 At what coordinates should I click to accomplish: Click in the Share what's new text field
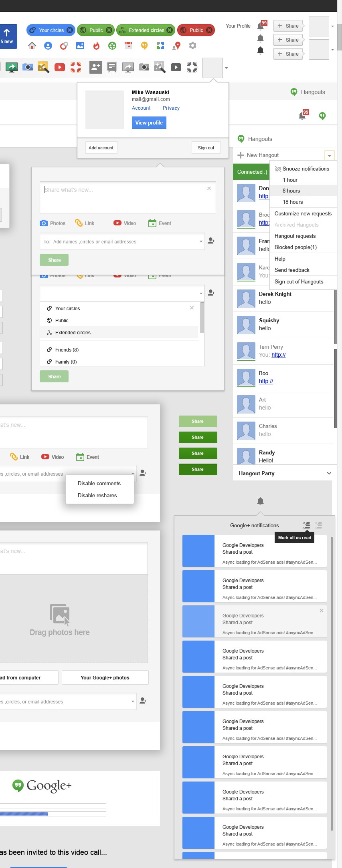click(127, 197)
